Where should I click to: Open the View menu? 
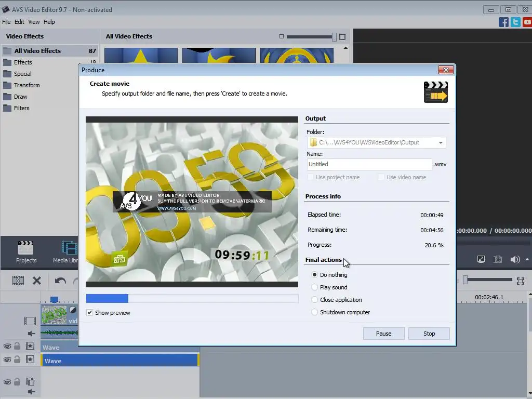point(34,22)
